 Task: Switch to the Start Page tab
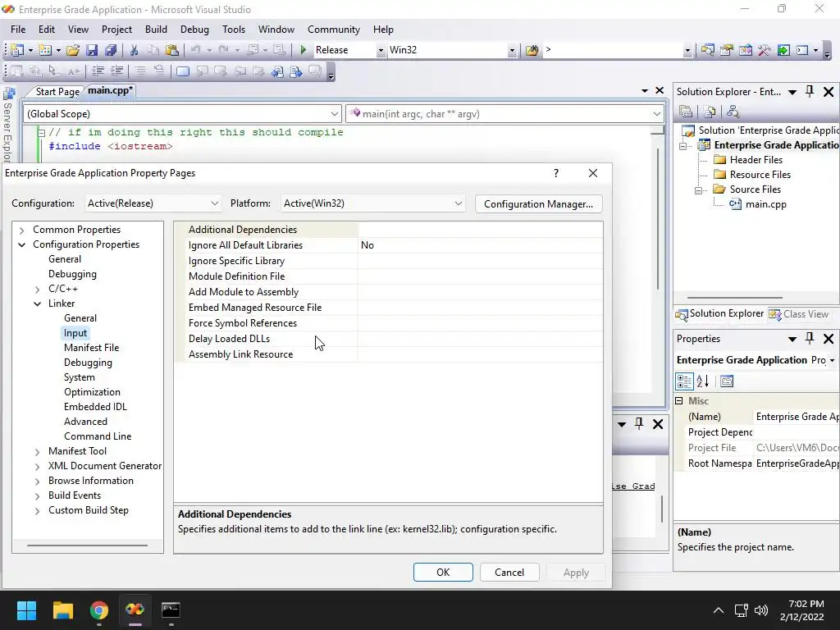[57, 92]
